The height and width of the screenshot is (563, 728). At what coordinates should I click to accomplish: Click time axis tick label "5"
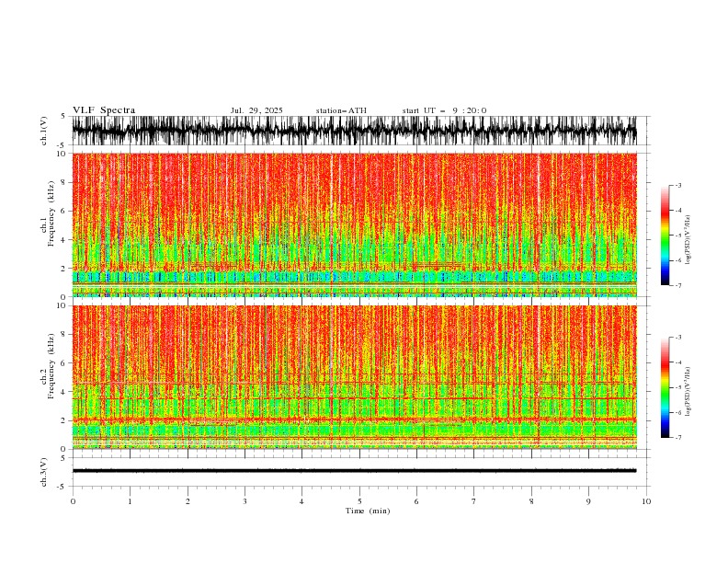pos(359,501)
